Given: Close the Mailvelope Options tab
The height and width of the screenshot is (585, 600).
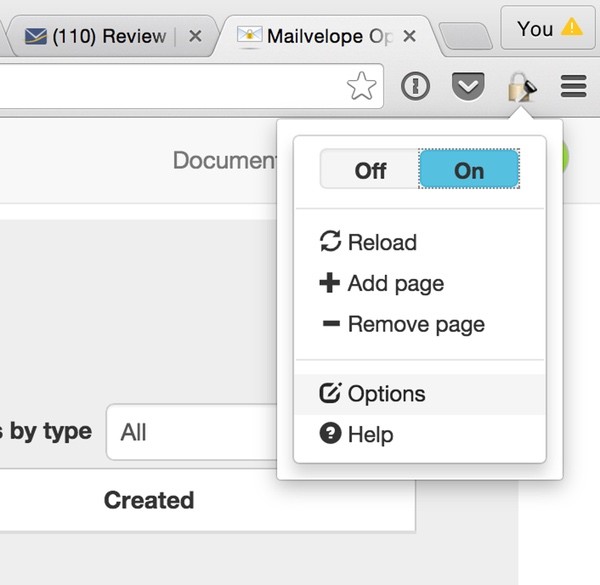Looking at the screenshot, I should click(409, 36).
